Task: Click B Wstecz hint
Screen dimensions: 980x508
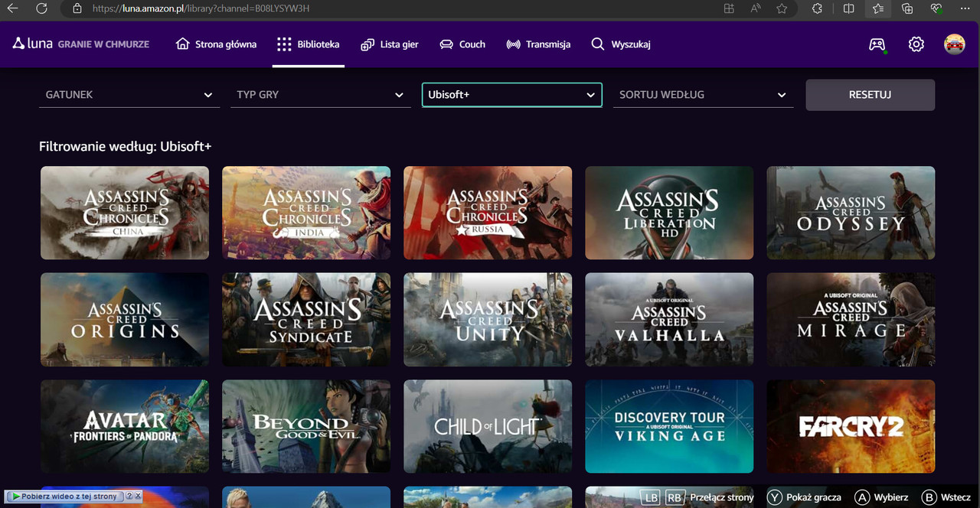Action: point(946,497)
